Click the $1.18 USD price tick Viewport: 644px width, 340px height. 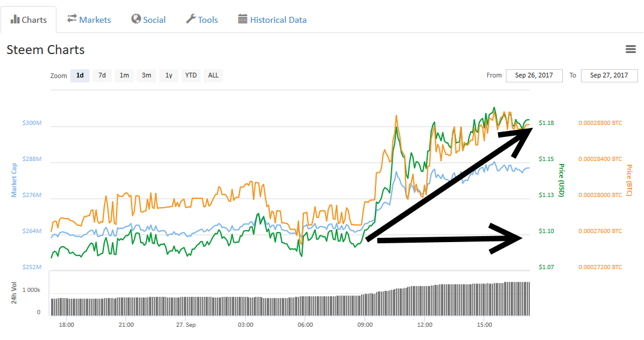tap(546, 123)
